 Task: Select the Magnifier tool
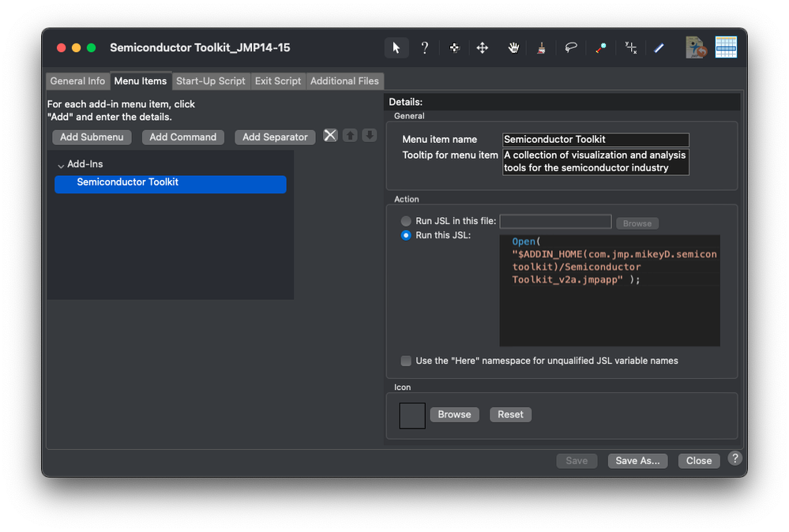coord(601,48)
